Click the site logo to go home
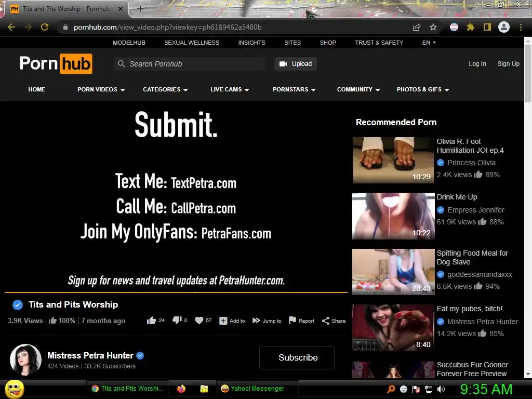This screenshot has width=532, height=399. pos(56,63)
